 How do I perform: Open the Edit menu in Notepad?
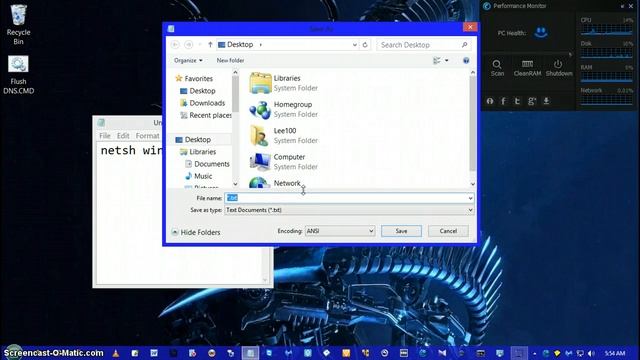coord(123,136)
